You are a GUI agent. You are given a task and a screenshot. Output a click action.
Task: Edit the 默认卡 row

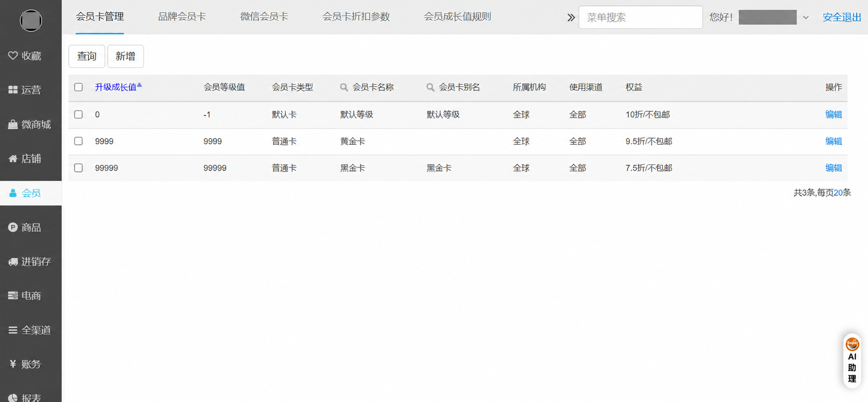click(x=834, y=115)
